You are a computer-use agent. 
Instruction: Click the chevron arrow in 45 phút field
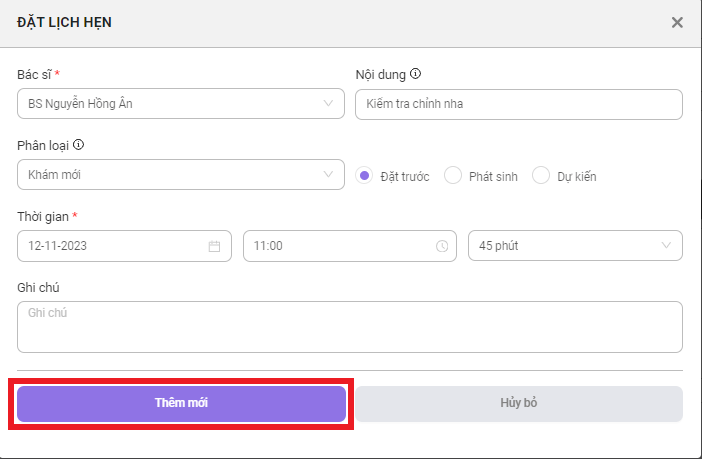tap(666, 245)
